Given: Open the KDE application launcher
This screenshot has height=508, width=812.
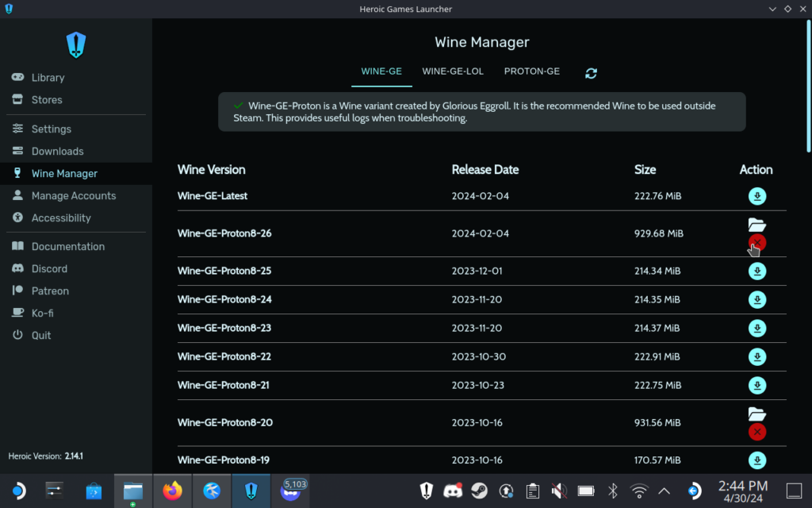Looking at the screenshot, I should (x=18, y=491).
